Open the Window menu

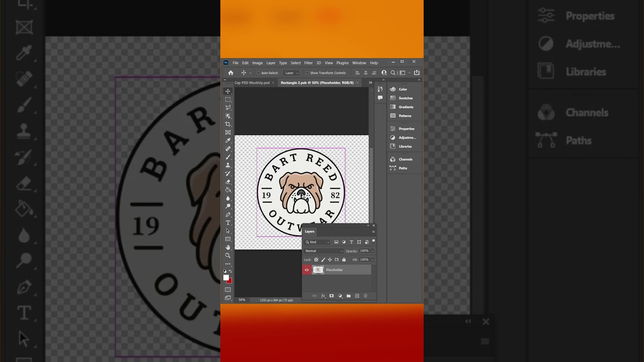click(x=359, y=63)
